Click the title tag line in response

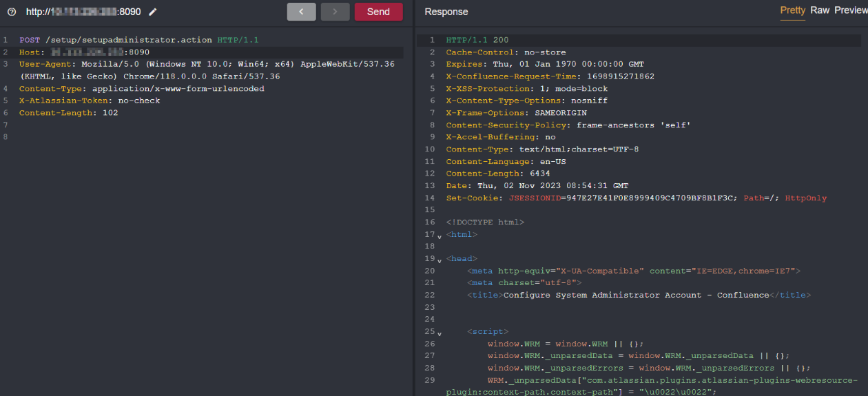pos(639,295)
